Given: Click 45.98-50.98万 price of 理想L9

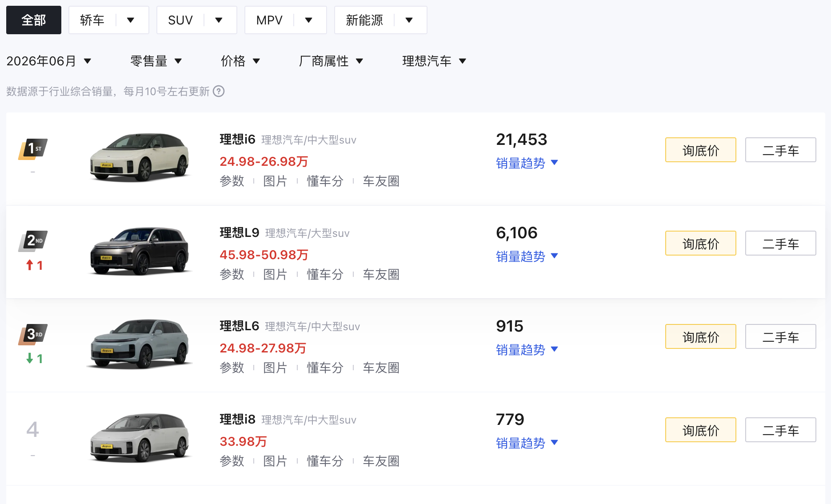Looking at the screenshot, I should 264,255.
